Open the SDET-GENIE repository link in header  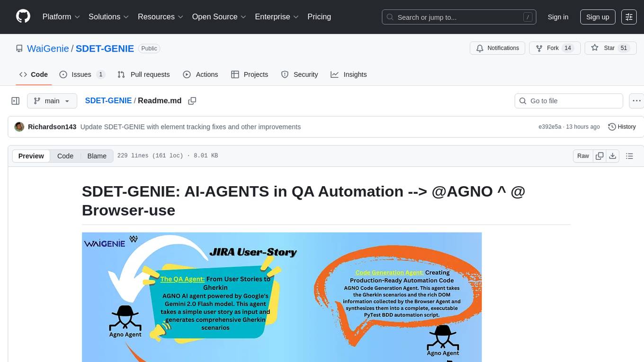[105, 48]
